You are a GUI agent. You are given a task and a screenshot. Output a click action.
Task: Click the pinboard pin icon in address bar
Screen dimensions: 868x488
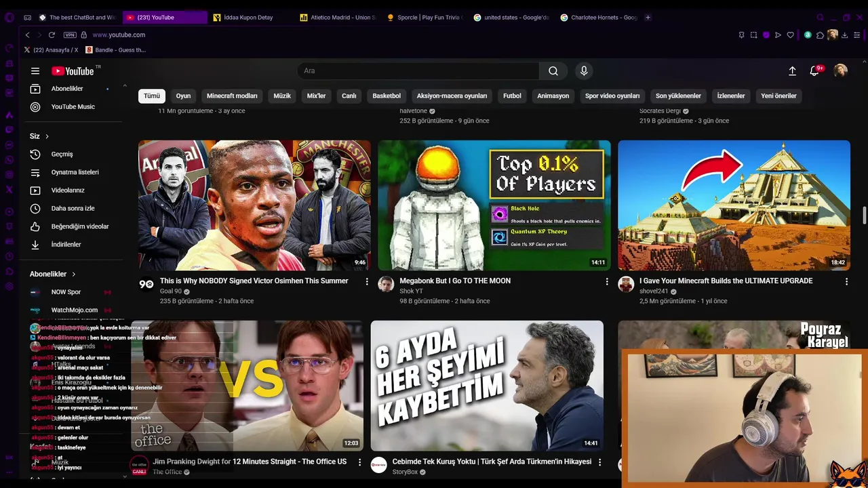pos(741,35)
